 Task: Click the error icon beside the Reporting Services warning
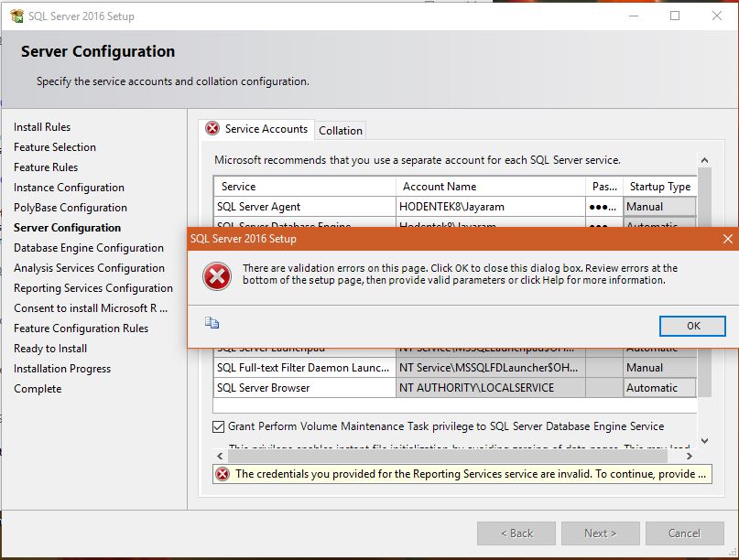(x=221, y=473)
